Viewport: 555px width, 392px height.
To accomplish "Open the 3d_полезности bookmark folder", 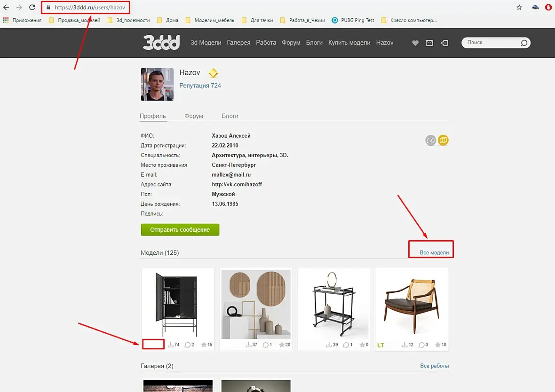I will tap(129, 20).
